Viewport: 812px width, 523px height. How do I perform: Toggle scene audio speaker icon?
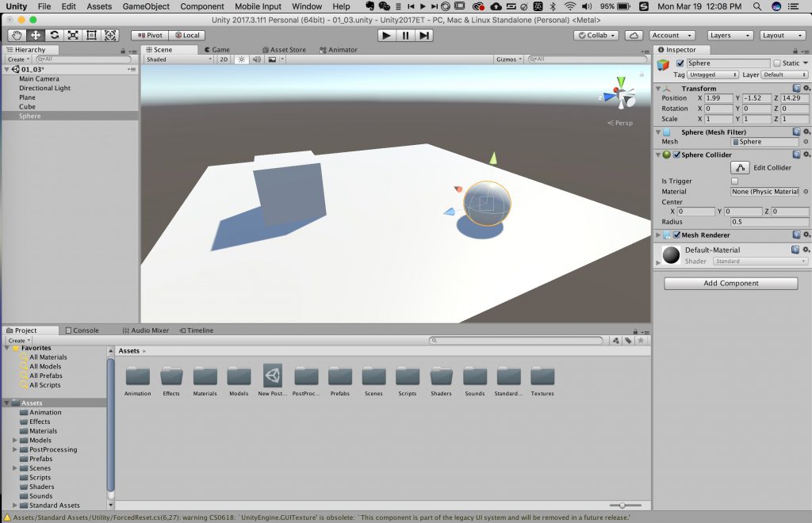[x=257, y=59]
